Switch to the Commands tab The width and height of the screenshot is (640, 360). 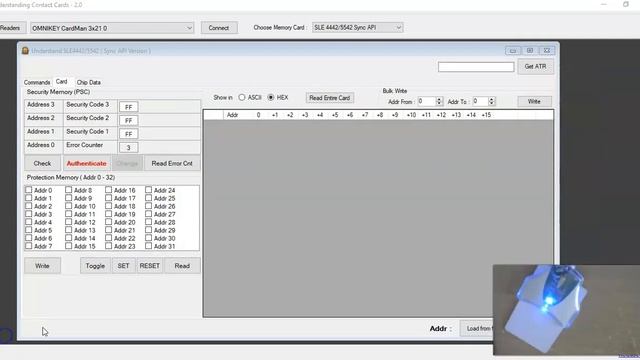tap(37, 82)
